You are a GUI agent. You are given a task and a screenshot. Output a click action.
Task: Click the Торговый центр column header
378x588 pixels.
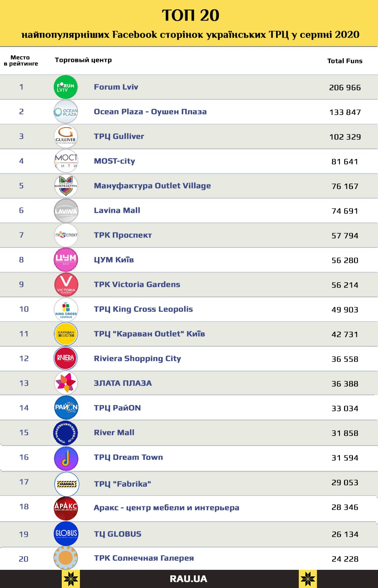pyautogui.click(x=83, y=60)
